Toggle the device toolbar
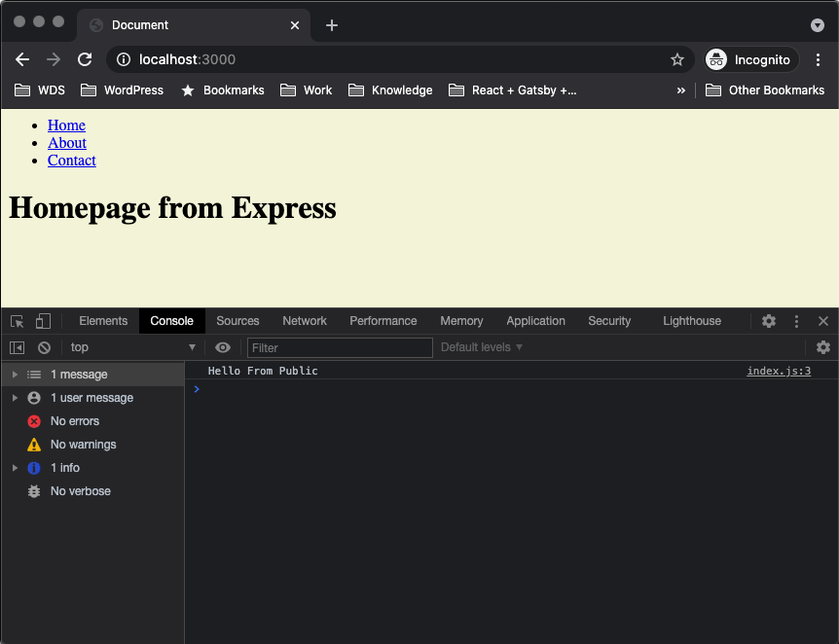This screenshot has height=644, width=839. pos(43,321)
